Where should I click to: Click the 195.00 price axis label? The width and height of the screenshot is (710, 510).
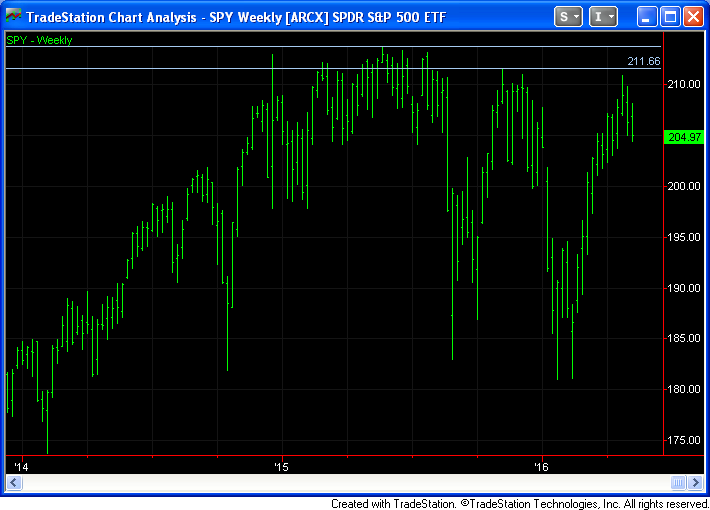coord(684,237)
